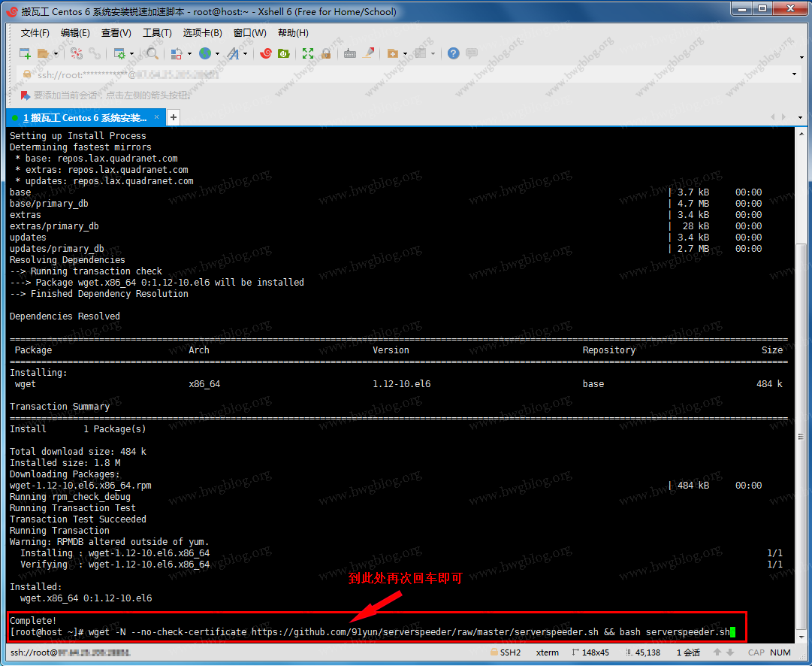The width and height of the screenshot is (812, 666).
Task: Launch the green Xftp file transfer icon
Action: coord(284,53)
